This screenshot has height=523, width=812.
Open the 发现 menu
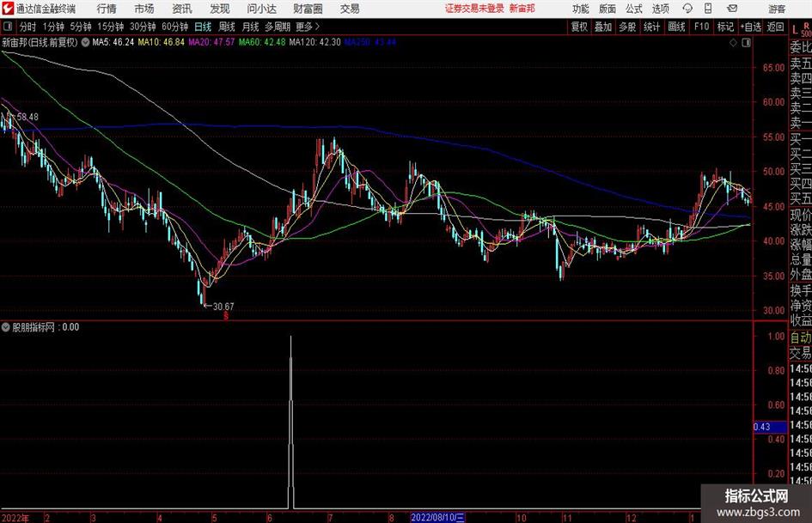coord(220,9)
